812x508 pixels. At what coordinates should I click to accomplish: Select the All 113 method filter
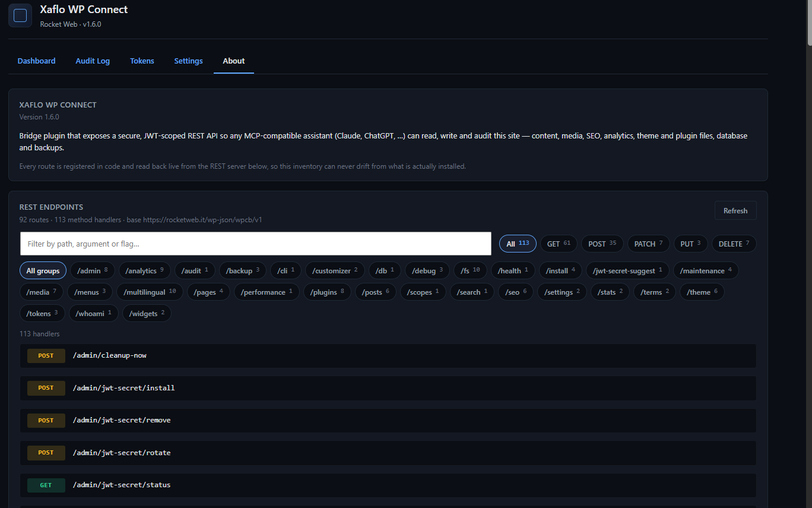point(518,244)
